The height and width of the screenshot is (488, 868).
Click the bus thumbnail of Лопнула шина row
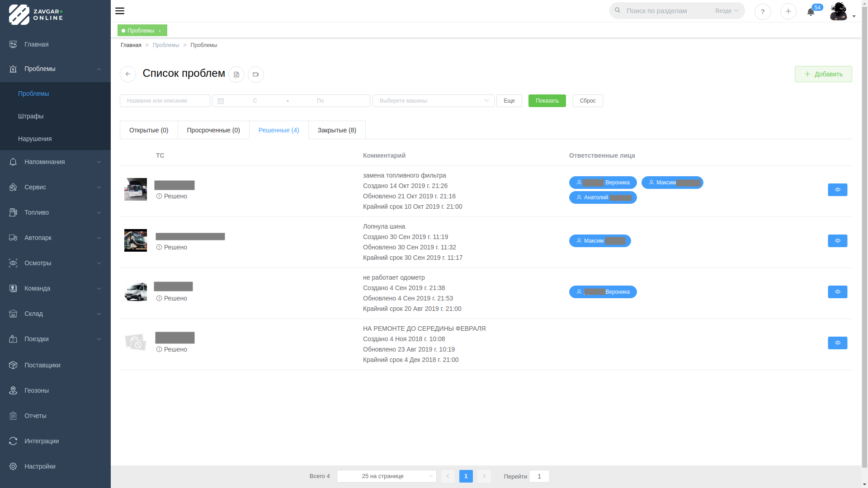coord(136,240)
